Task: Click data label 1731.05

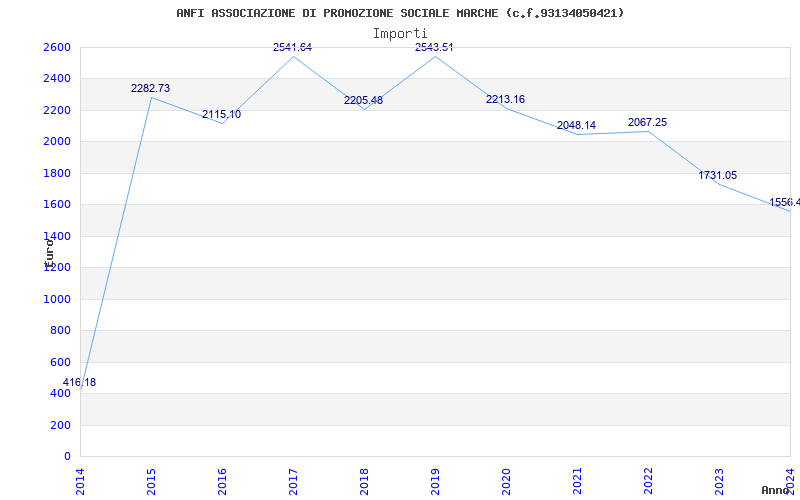Action: [718, 176]
